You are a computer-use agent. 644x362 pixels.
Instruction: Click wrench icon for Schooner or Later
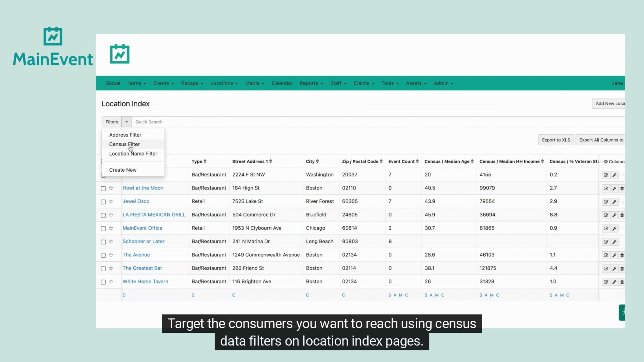(x=614, y=242)
